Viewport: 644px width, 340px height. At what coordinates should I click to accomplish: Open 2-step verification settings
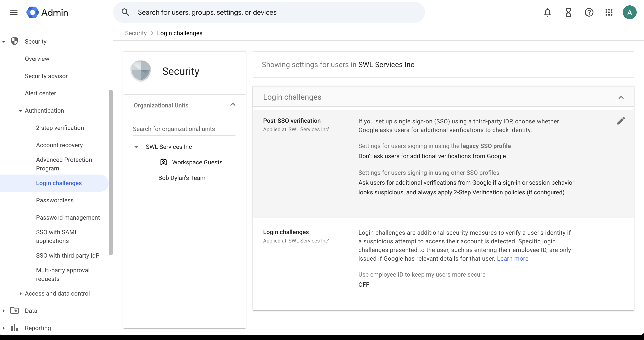60,128
